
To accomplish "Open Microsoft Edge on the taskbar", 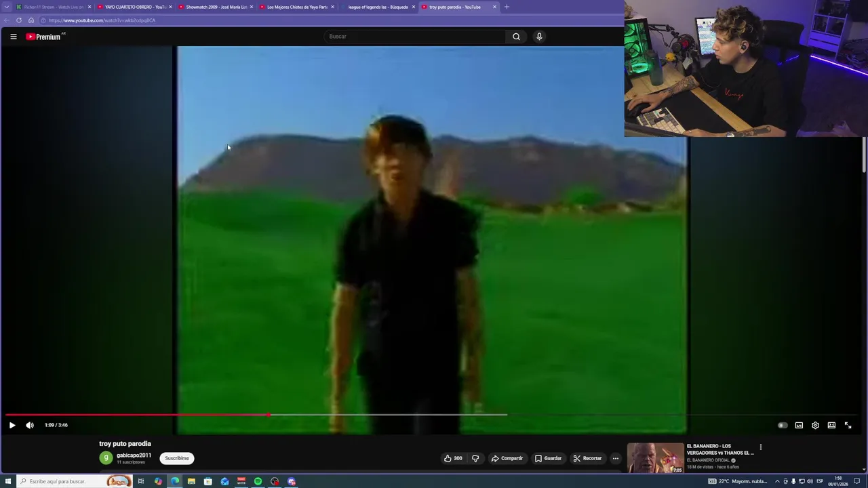I will click(x=175, y=481).
